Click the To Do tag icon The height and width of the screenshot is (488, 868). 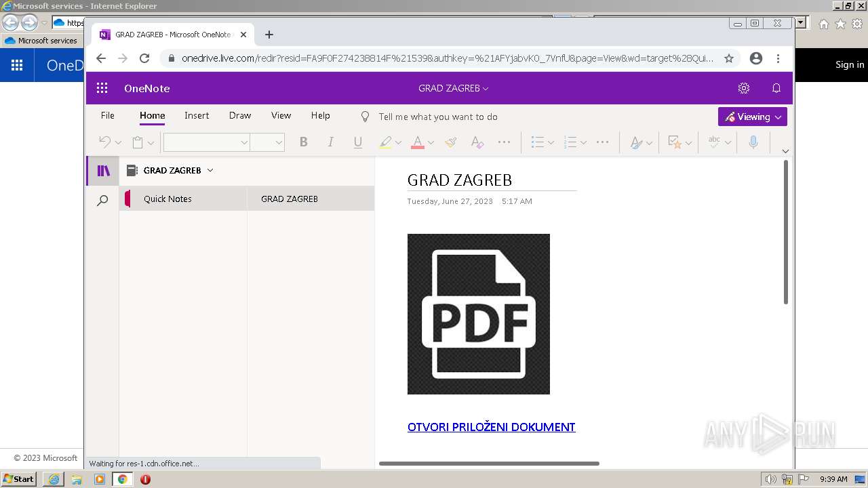tap(674, 142)
